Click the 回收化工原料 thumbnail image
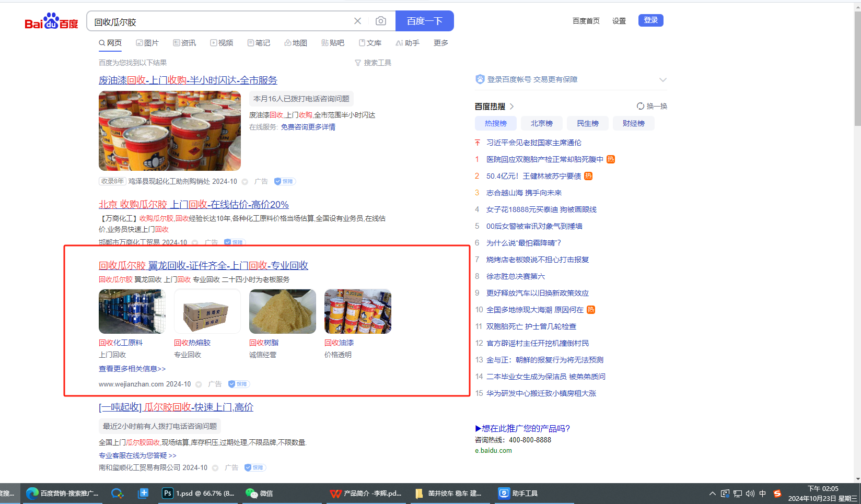 [132, 311]
